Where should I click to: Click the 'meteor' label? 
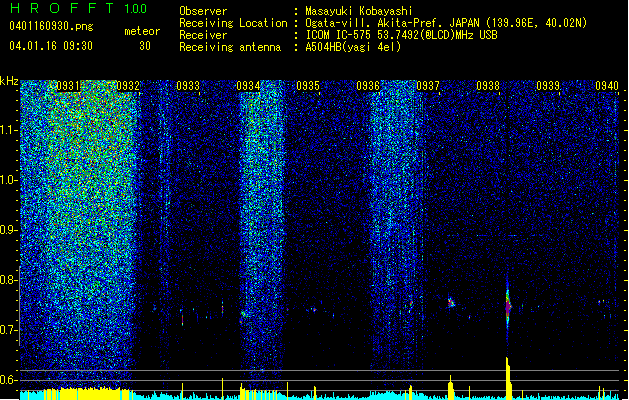pos(142,31)
